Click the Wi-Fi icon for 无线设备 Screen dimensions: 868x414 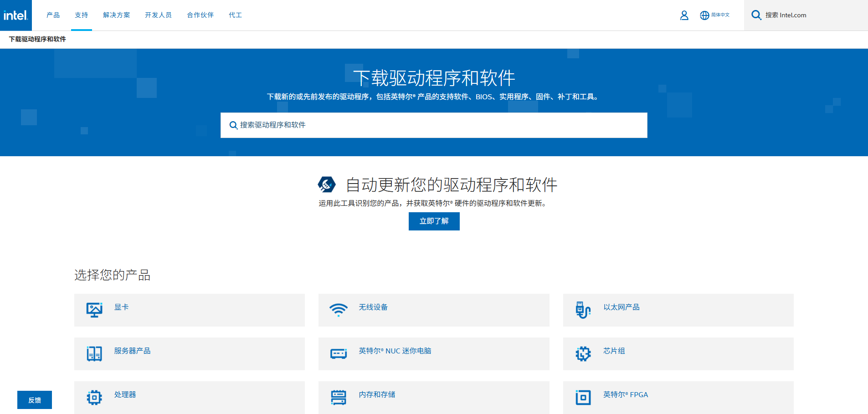coord(338,309)
